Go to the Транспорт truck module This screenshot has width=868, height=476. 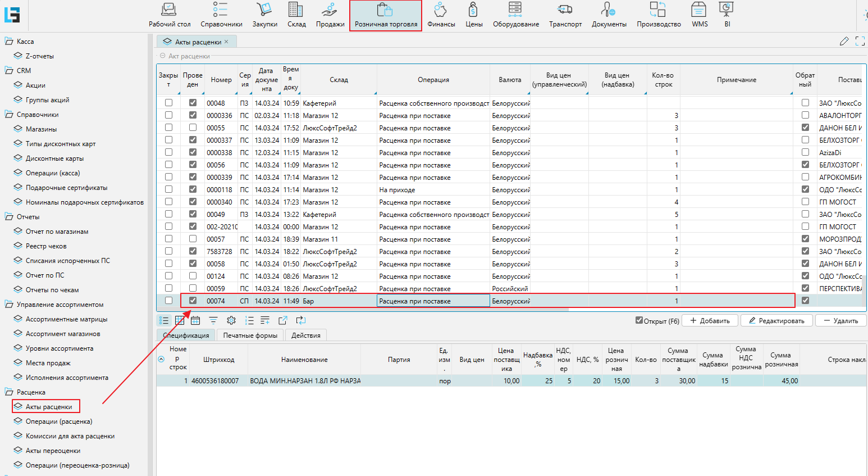coord(565,15)
